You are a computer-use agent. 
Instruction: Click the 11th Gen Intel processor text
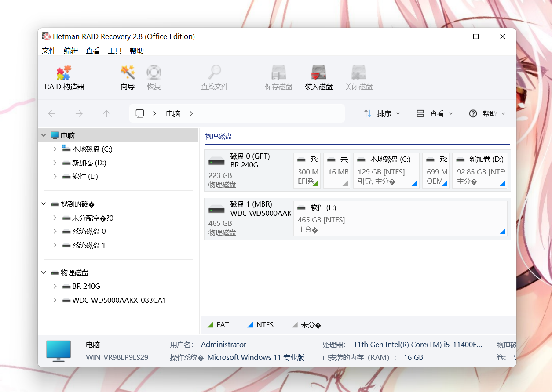pyautogui.click(x=418, y=345)
